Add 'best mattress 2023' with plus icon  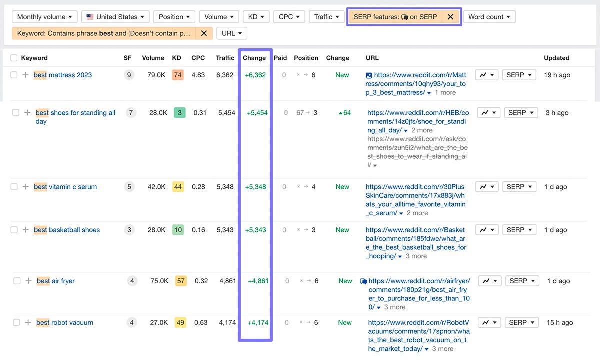[x=26, y=75]
